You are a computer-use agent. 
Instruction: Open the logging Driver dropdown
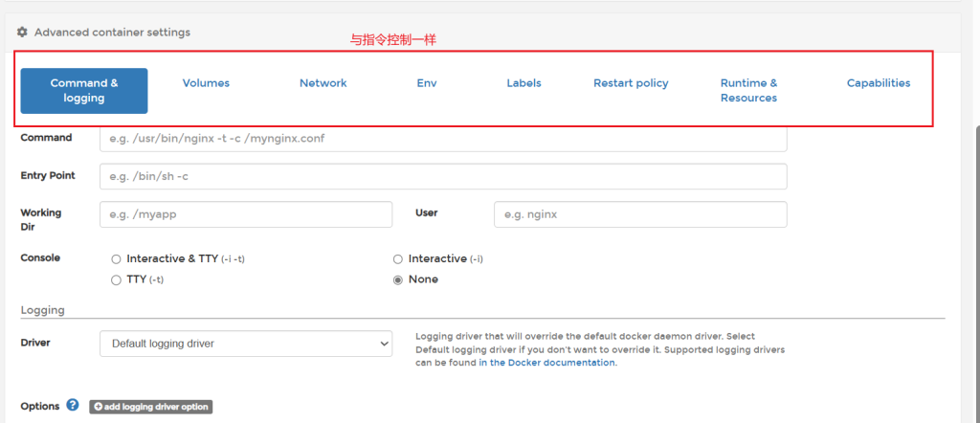click(x=246, y=344)
